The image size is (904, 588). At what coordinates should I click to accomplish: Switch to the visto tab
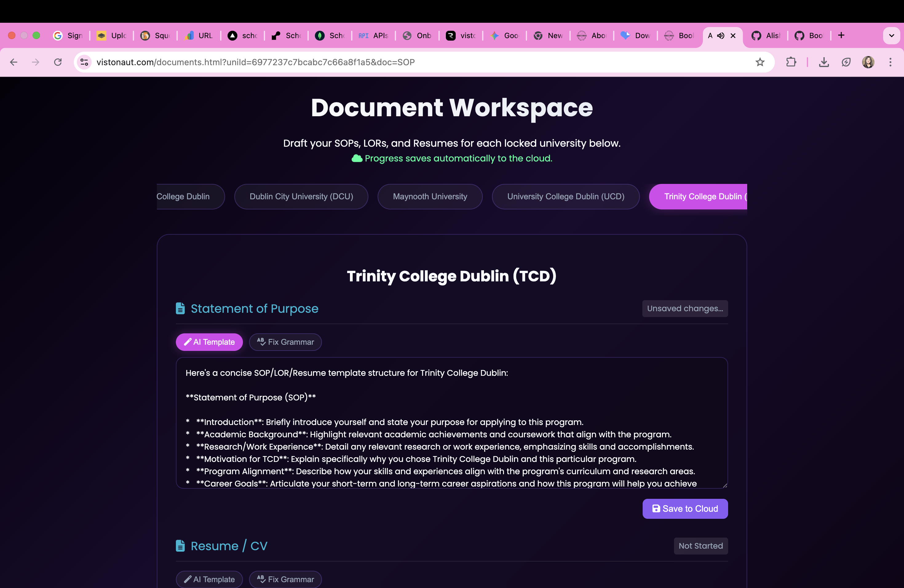tap(461, 35)
